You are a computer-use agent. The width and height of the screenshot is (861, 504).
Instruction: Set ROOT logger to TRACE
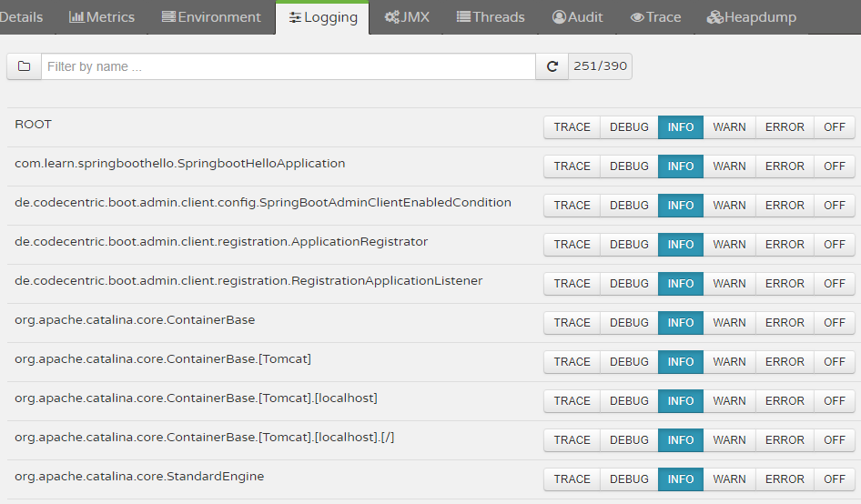tap(572, 127)
